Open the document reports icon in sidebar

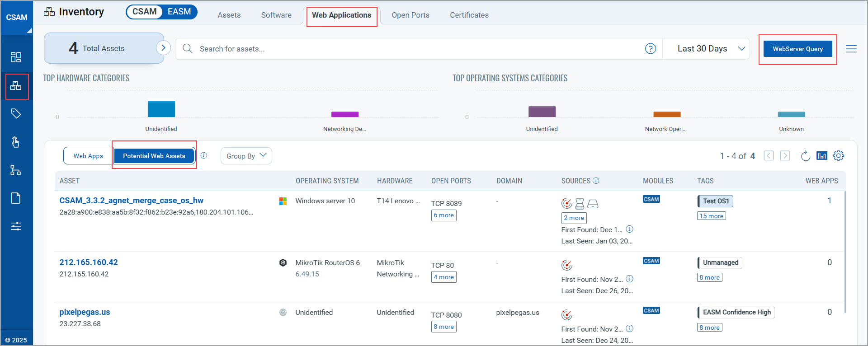tap(16, 198)
